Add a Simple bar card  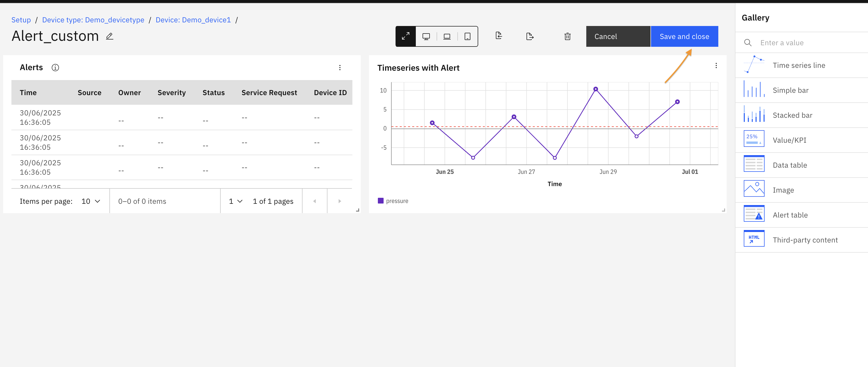click(x=802, y=90)
